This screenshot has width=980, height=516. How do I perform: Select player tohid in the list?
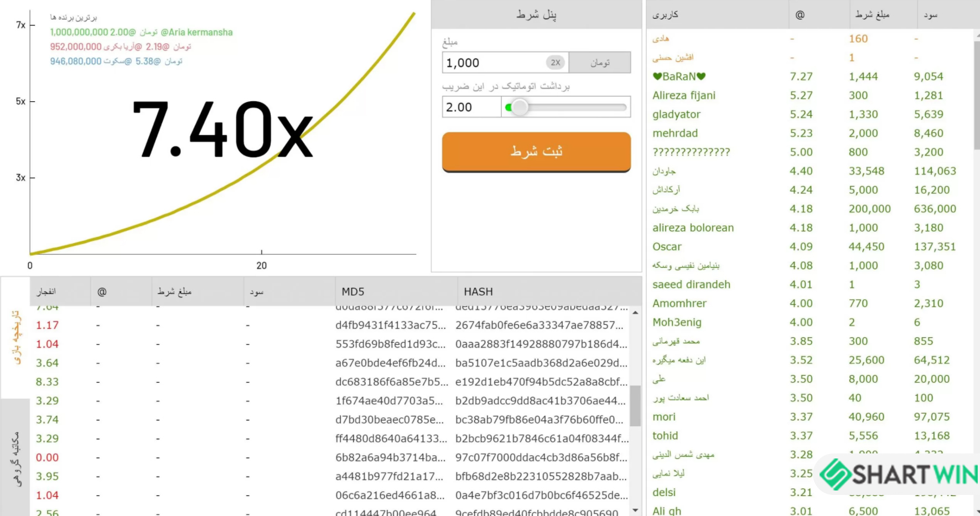tap(665, 435)
